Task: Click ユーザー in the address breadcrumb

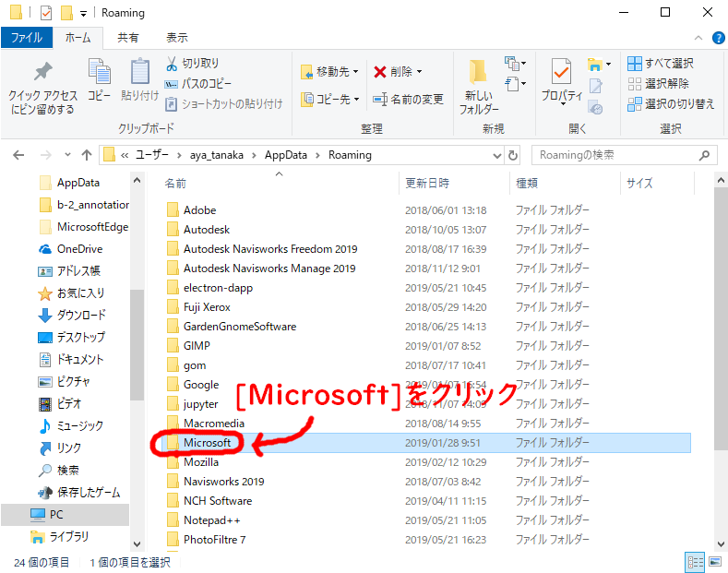Action: (x=152, y=155)
